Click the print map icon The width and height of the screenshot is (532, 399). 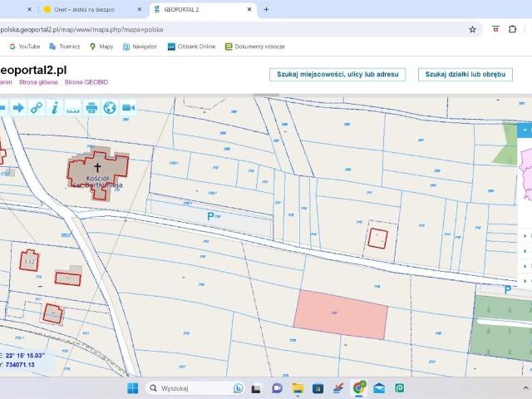coord(91,107)
